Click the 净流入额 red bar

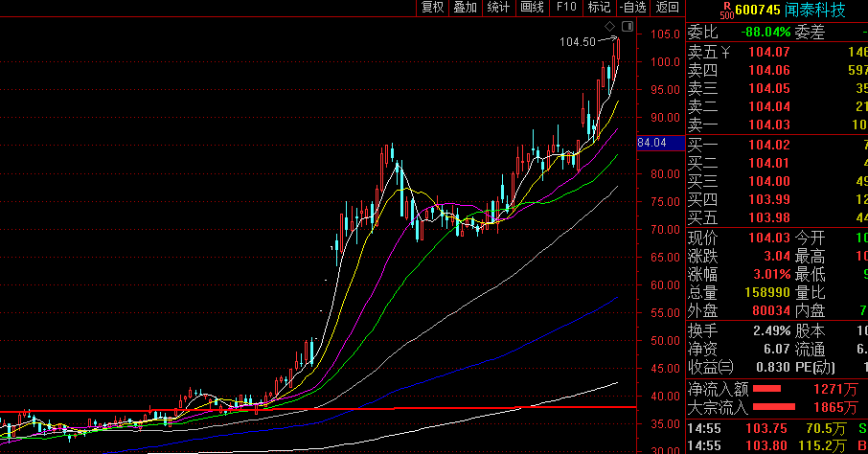766,389
